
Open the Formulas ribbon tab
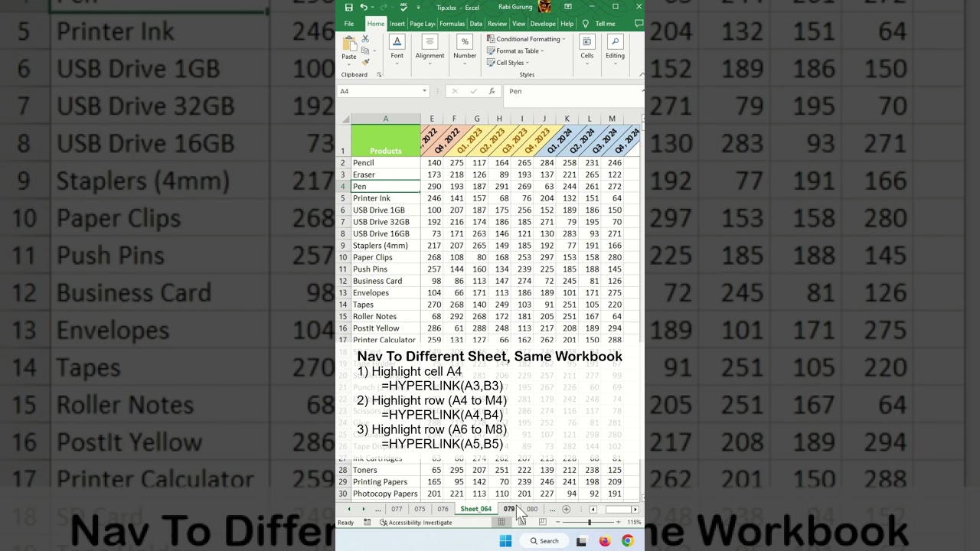coord(452,24)
